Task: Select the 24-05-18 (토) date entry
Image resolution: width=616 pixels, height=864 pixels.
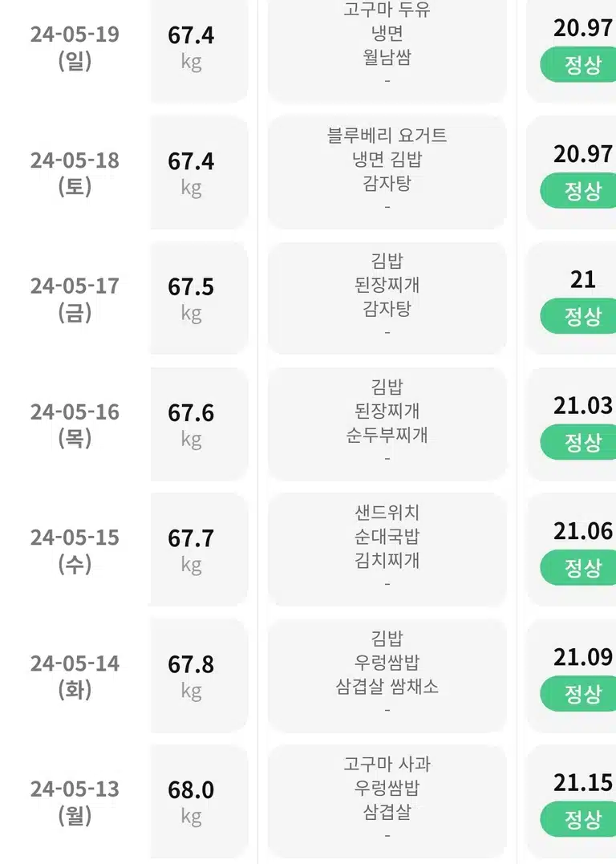Action: tap(75, 173)
